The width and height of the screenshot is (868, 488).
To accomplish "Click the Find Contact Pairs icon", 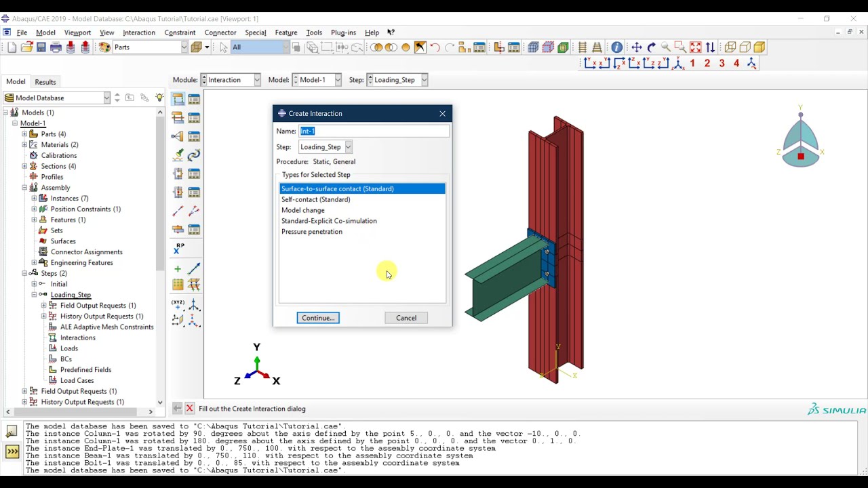I will tap(178, 155).
